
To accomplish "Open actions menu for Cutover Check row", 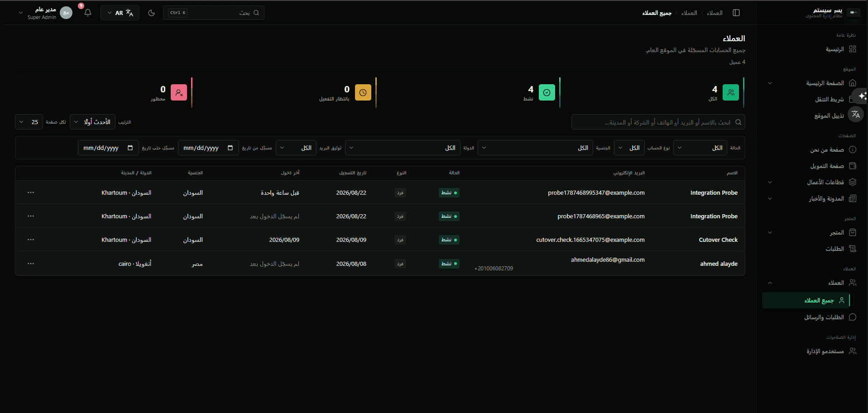I will [31, 240].
